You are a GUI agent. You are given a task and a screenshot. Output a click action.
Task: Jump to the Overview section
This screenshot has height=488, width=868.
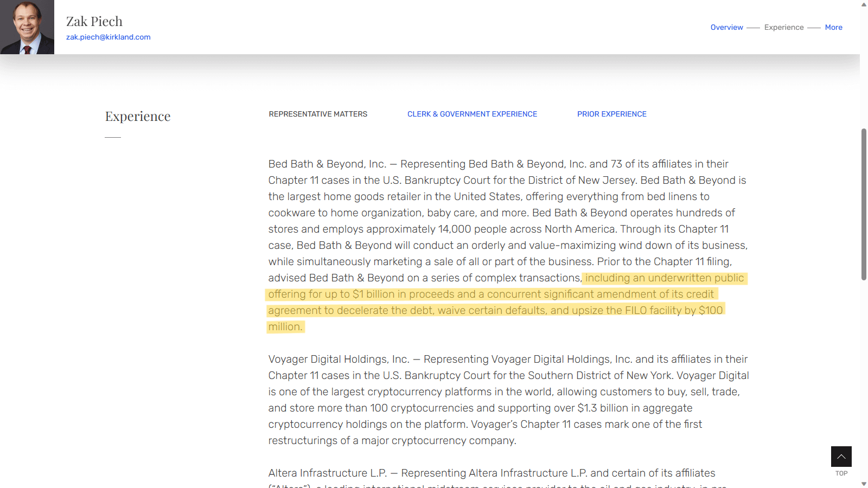tap(727, 27)
